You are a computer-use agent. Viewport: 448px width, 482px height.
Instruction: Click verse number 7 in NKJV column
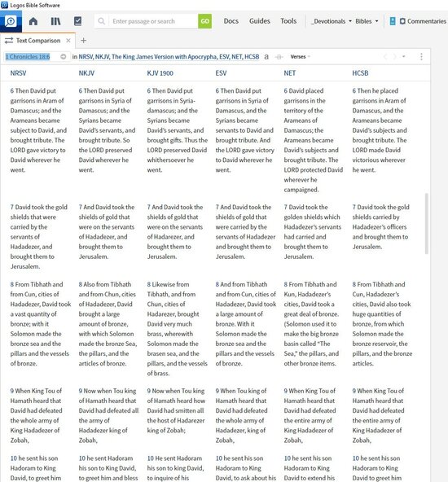coord(81,207)
